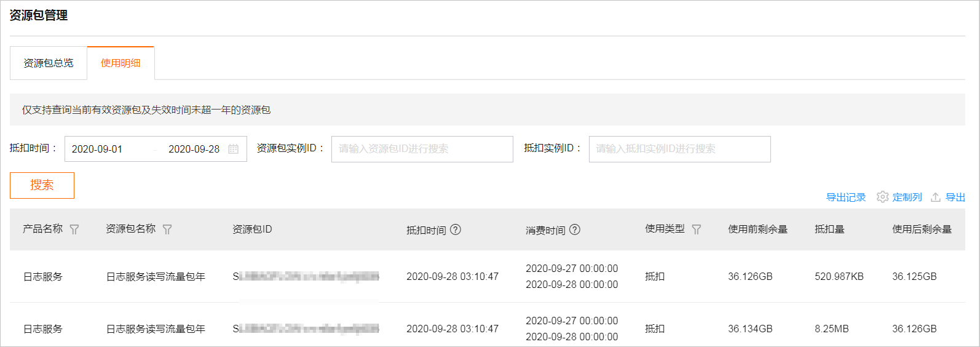980x347 pixels.
Task: Switch to 资源包总览 tab
Action: 49,63
